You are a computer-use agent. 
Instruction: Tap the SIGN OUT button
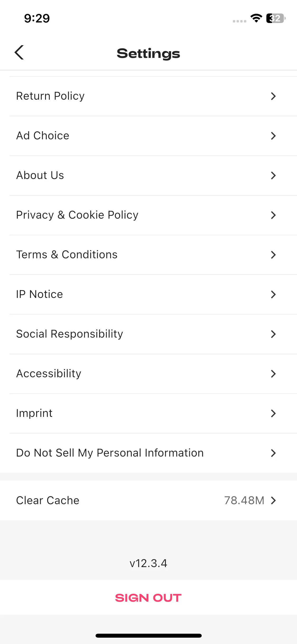click(x=148, y=598)
